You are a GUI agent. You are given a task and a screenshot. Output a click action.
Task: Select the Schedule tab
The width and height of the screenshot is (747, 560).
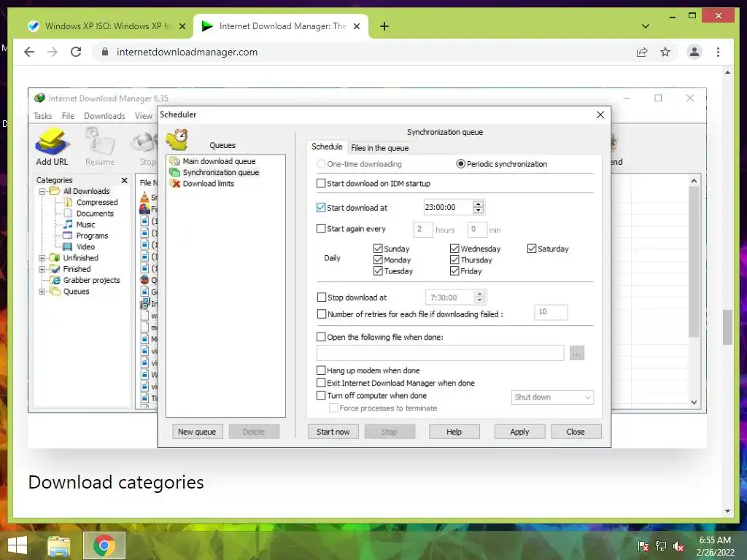click(327, 147)
